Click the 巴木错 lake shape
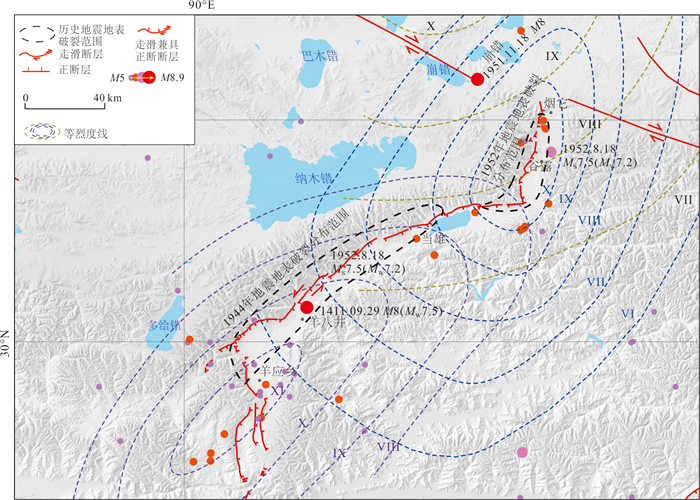700x500 pixels. click(316, 62)
